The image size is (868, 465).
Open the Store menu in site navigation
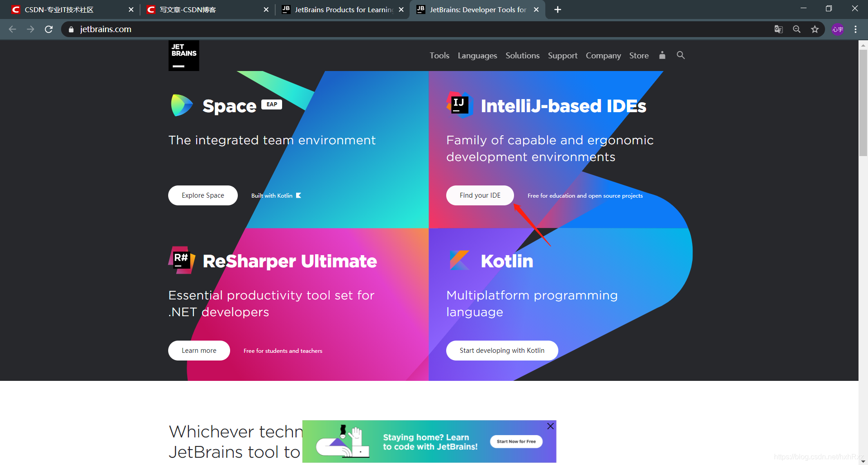[639, 56]
